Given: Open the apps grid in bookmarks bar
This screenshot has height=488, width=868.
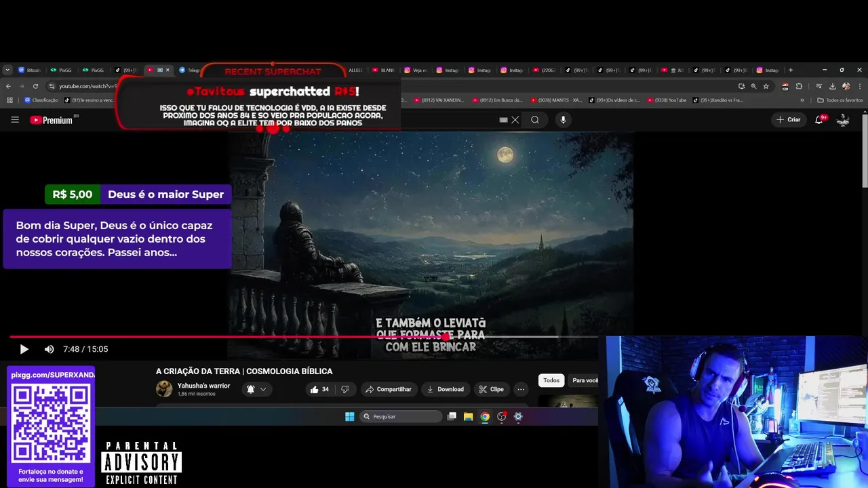Looking at the screenshot, I should coord(9,100).
